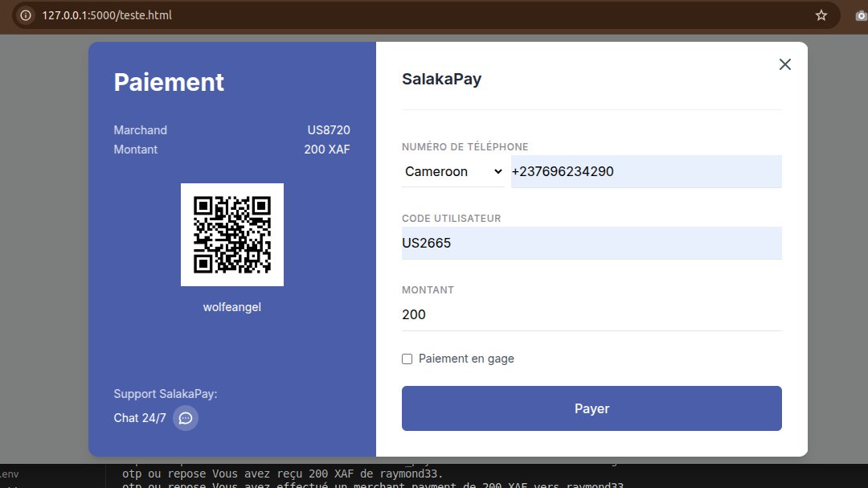Click the SalakaPay title
Viewport: 868px width, 488px height.
tap(442, 80)
